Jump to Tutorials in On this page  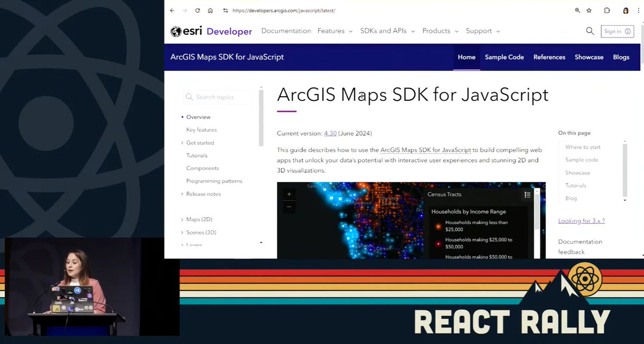click(x=576, y=186)
